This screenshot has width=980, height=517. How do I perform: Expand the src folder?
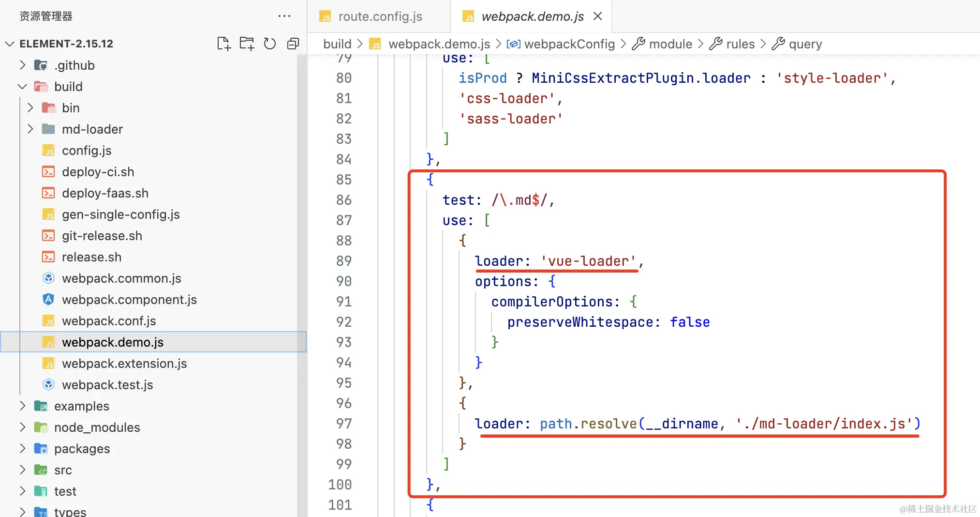(x=22, y=470)
